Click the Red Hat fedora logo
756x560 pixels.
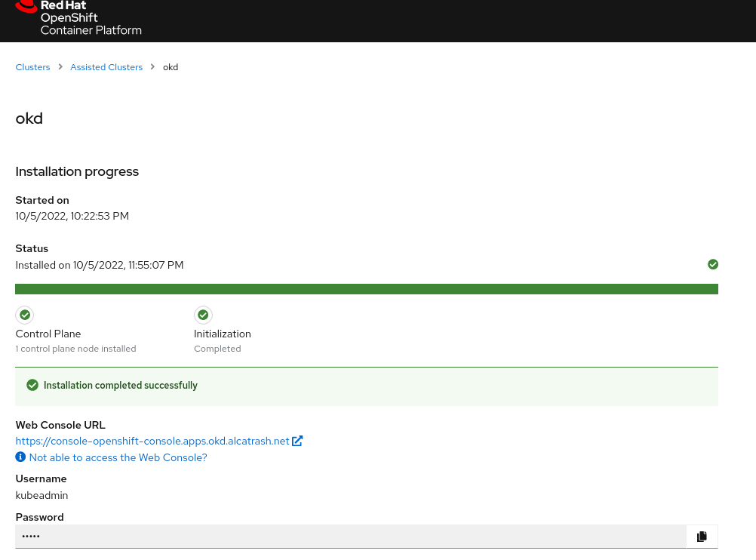(x=26, y=6)
